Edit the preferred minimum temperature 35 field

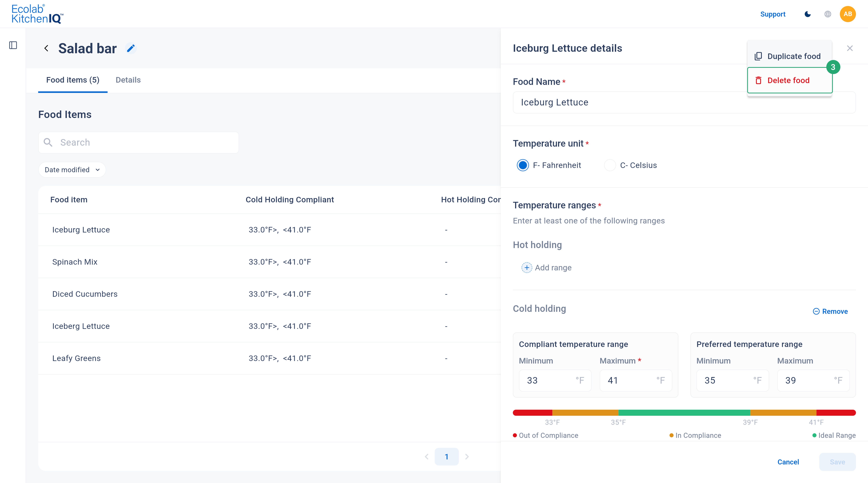(733, 381)
